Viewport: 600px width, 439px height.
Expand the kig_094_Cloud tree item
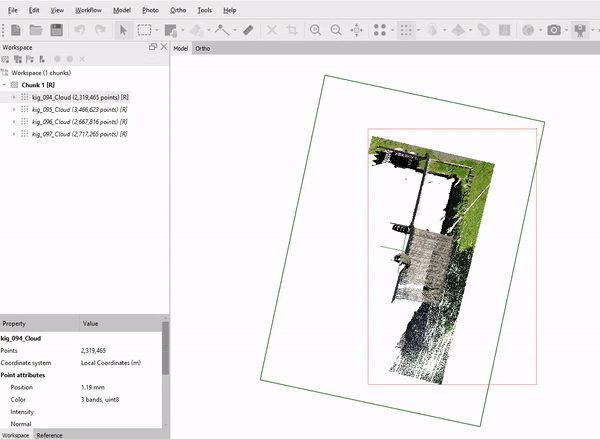coord(14,97)
